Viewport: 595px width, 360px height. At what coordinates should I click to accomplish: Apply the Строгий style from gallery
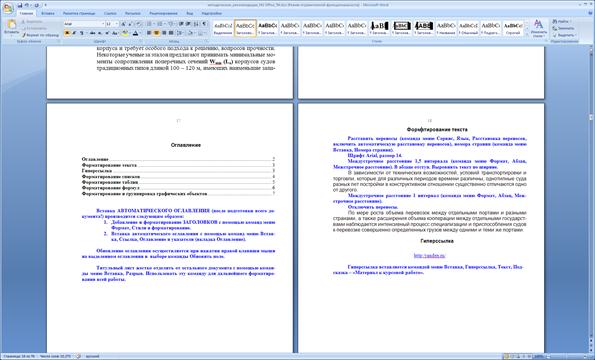point(513,28)
